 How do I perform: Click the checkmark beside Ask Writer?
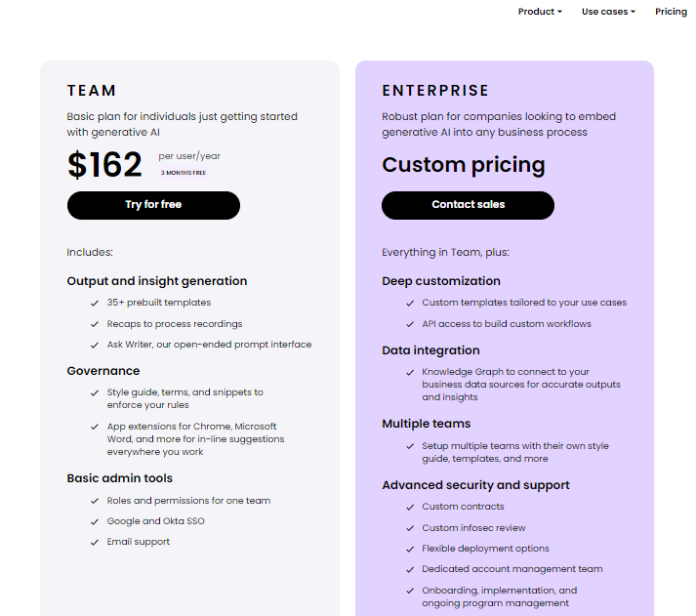coord(95,345)
